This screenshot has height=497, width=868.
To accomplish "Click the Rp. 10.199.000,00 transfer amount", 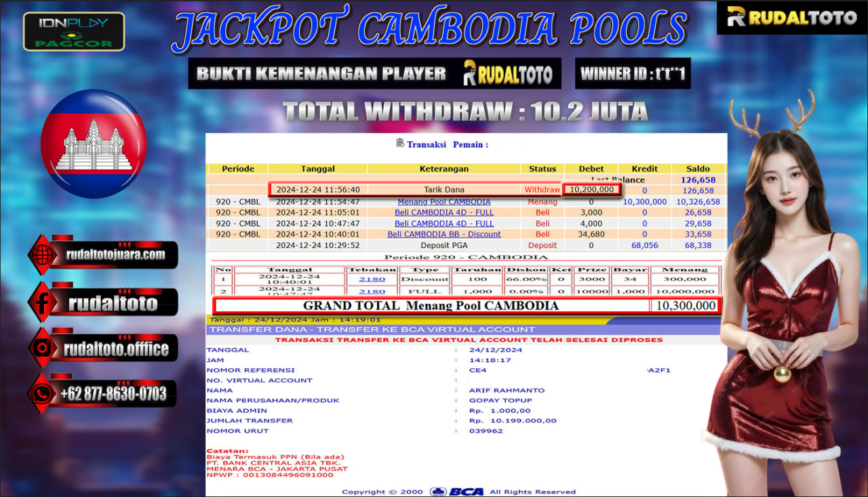I will [x=513, y=420].
